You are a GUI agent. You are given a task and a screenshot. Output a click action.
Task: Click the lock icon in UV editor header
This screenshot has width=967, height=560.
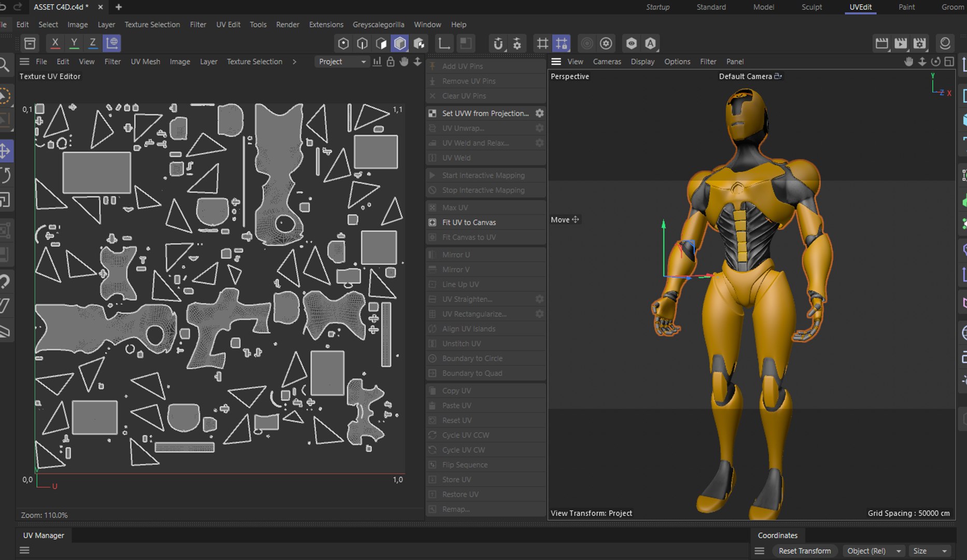click(x=390, y=62)
